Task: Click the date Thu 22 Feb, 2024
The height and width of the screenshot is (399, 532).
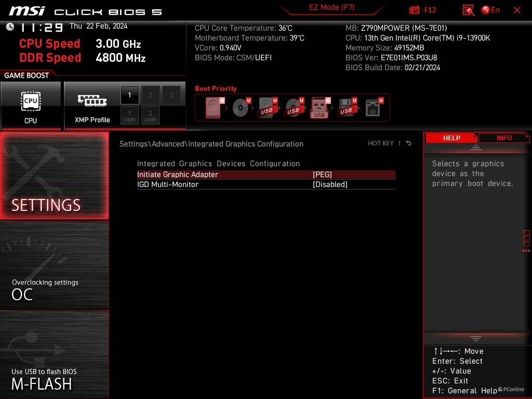Action: coord(98,26)
